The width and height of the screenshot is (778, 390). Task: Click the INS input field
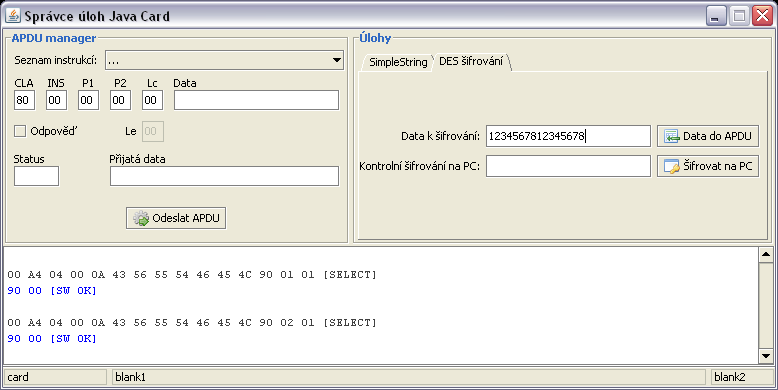(57, 100)
